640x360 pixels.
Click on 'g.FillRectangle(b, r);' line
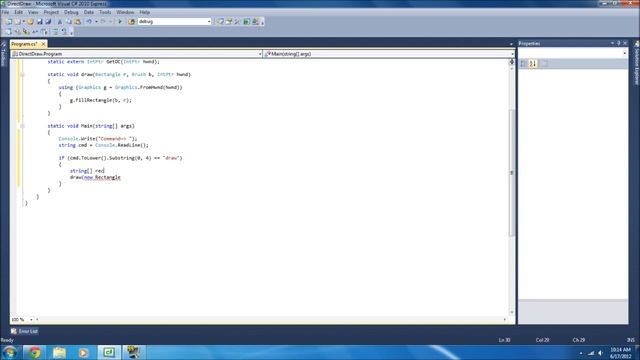click(100, 100)
